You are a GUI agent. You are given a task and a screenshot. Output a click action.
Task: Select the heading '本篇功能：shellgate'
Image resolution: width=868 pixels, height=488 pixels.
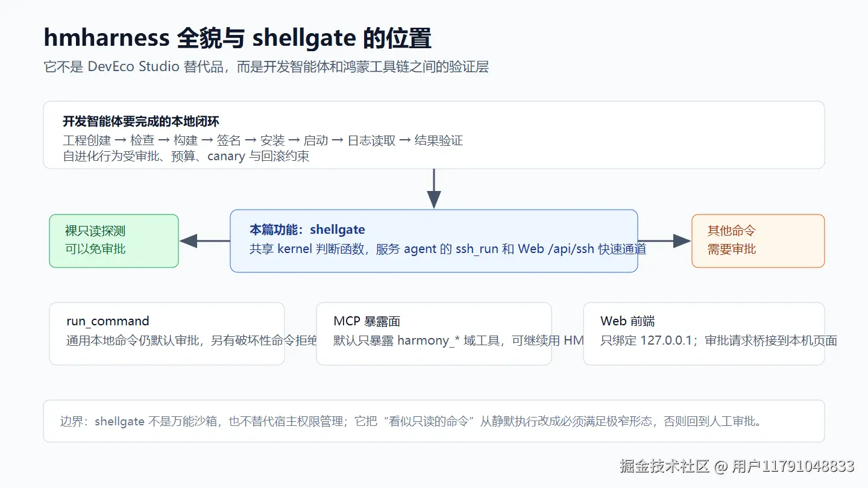click(x=307, y=230)
